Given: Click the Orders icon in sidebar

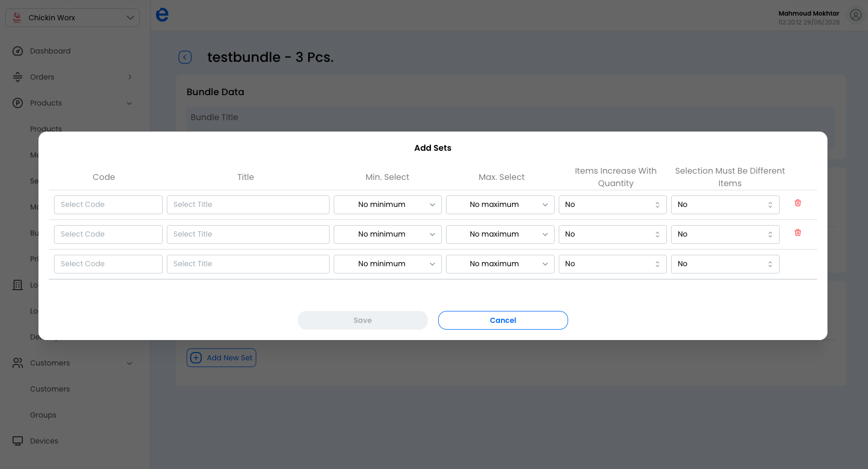Looking at the screenshot, I should pos(18,77).
